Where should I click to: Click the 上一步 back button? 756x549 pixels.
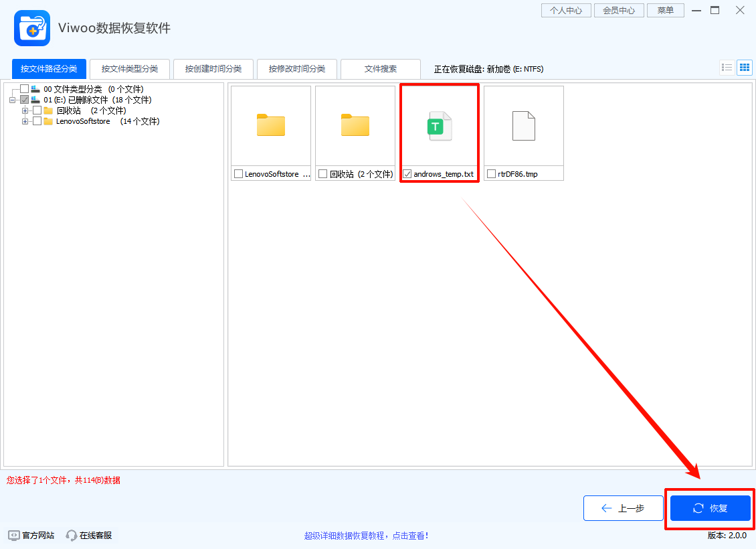(x=623, y=508)
